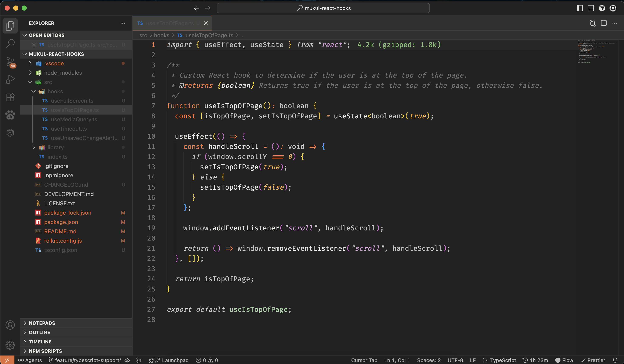The height and width of the screenshot is (364, 624).
Task: Open package.json file
Action: 76,222
